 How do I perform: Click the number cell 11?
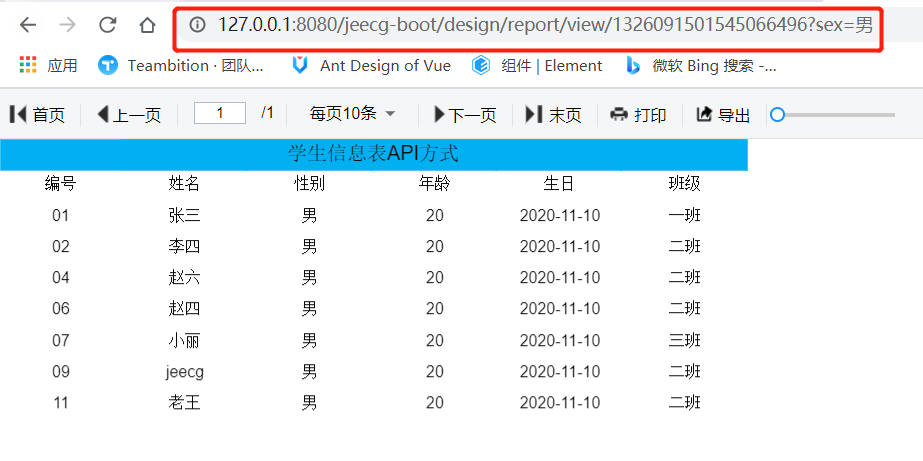[x=61, y=403]
